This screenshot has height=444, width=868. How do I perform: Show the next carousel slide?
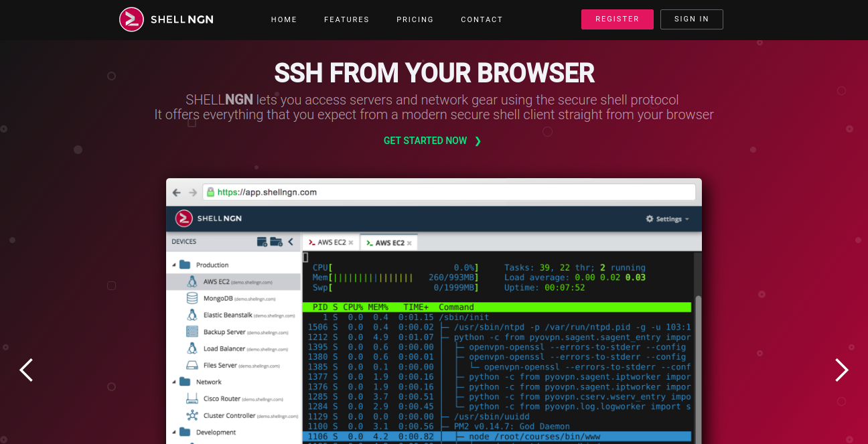pos(842,370)
